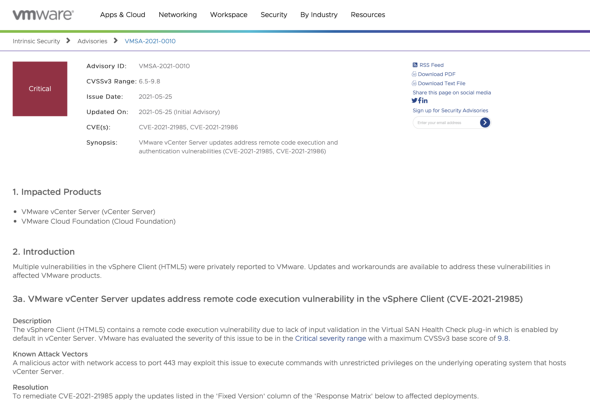Viewport: 590px width, 408px height.
Task: Go to Intrinsic Security breadcrumb
Action: [36, 41]
